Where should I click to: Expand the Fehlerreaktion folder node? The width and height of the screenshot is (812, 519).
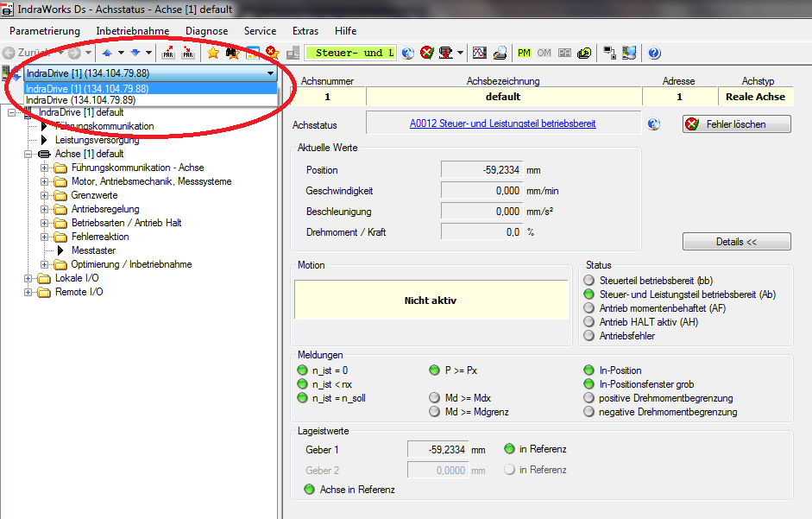point(45,237)
